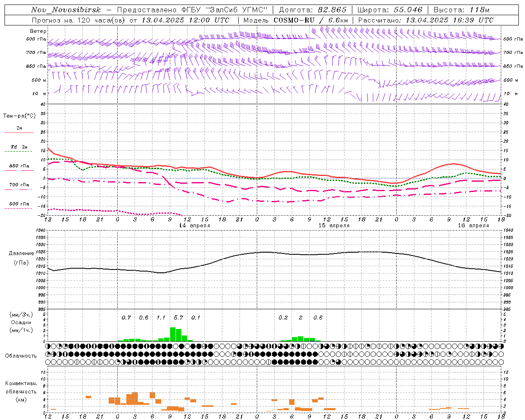This screenshot has width=525, height=420.
Task: Click the 'Осадки' precipitation label
Action: (21, 322)
